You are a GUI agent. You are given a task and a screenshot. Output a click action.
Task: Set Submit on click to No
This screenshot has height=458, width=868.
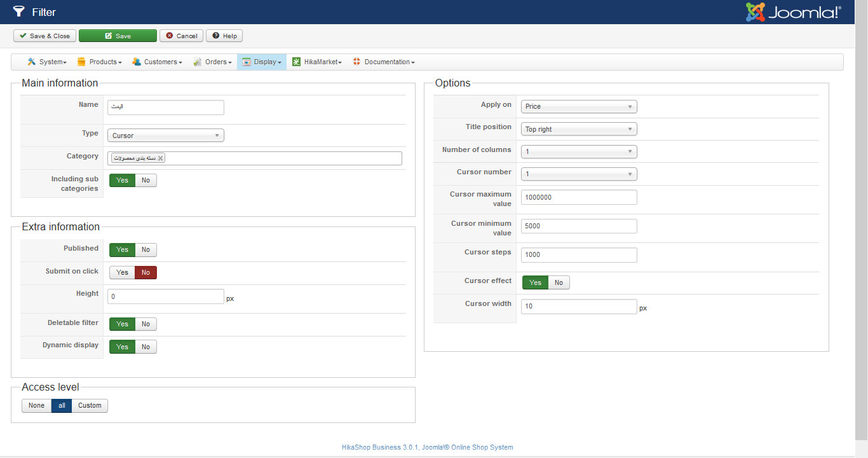(146, 272)
